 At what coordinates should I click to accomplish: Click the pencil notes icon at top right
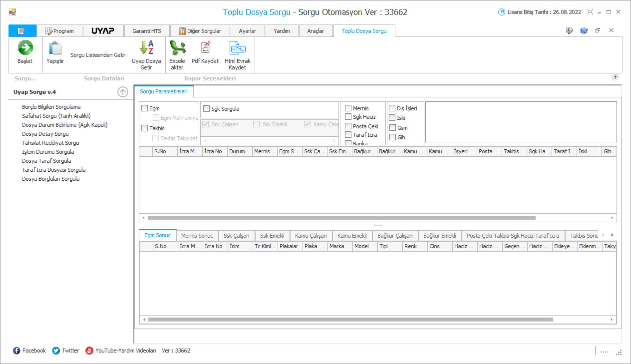569,31
